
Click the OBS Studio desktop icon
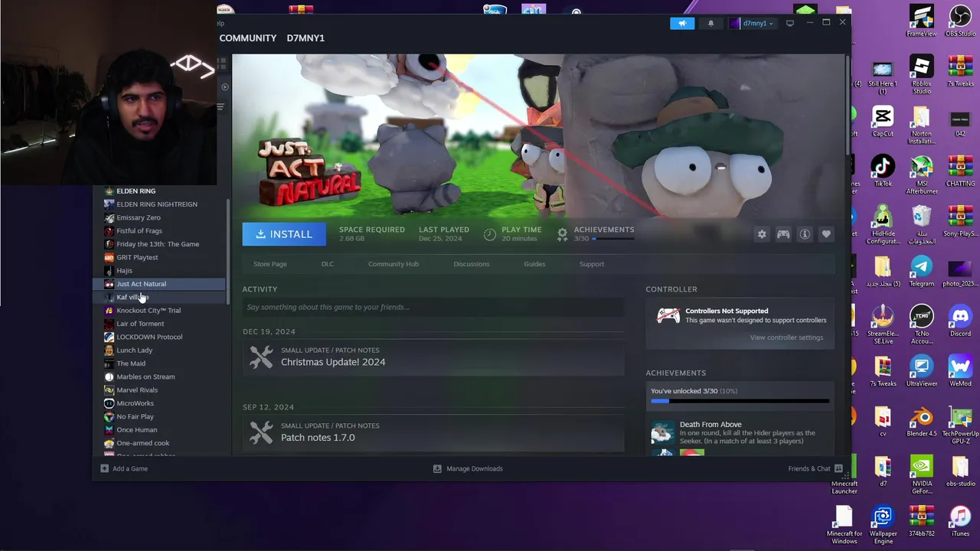click(x=960, y=21)
